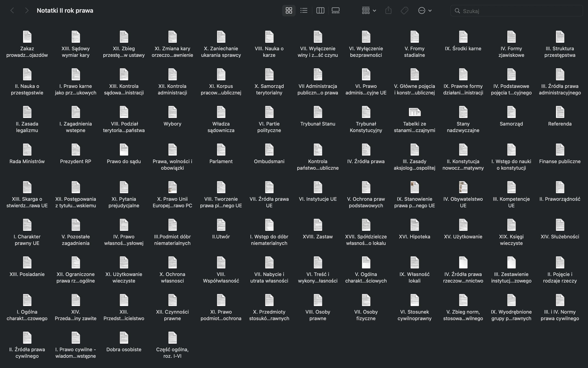Click the Share toolbar icon
The image size is (588, 368).
click(x=388, y=10)
